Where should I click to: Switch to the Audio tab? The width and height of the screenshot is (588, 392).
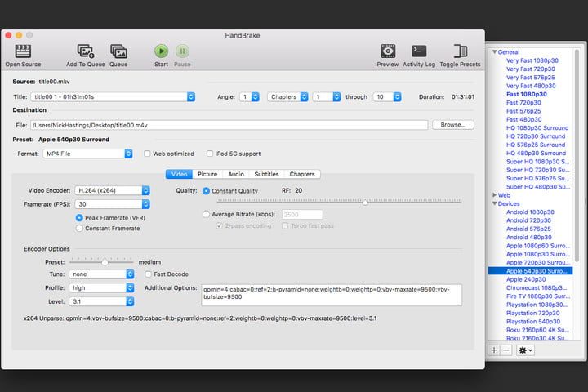point(235,174)
